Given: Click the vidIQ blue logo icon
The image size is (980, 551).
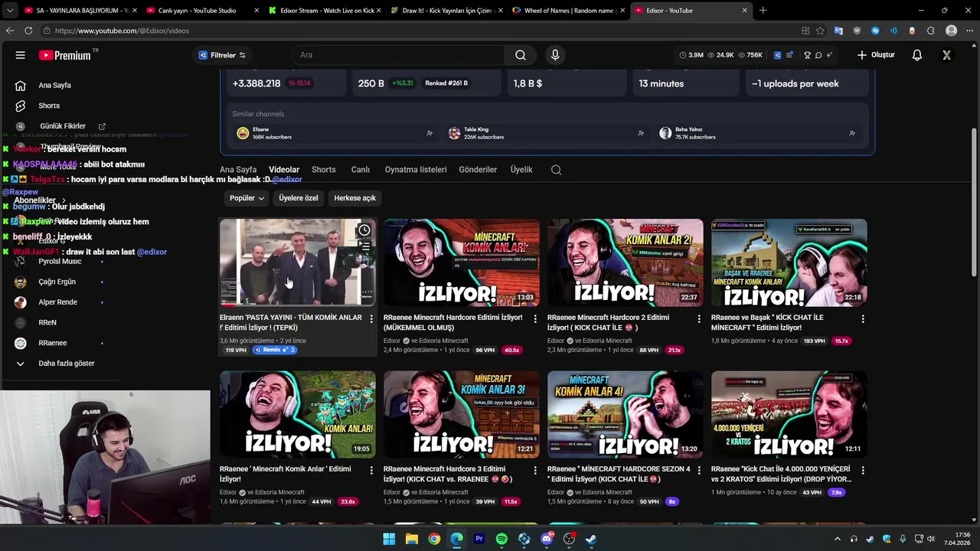Looking at the screenshot, I should [x=777, y=55].
